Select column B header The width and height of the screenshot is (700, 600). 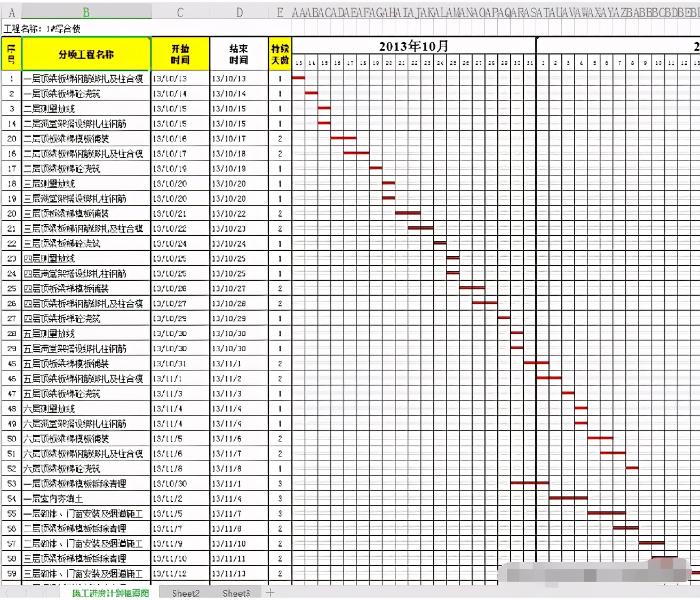[x=86, y=12]
